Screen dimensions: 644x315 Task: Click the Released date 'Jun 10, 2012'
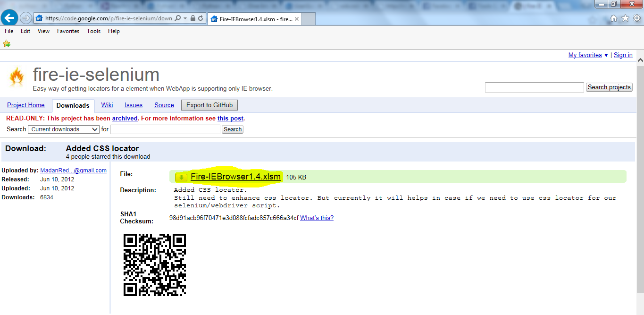[57, 179]
